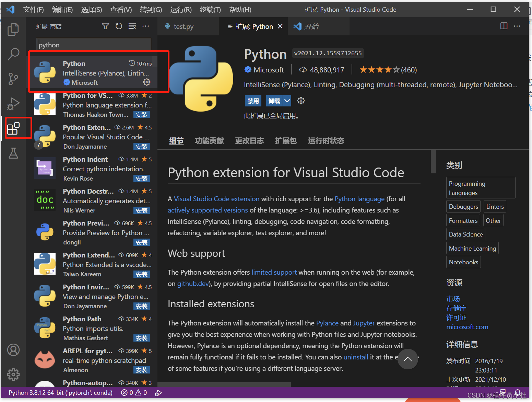Open 转到(G) menu

pos(151,10)
